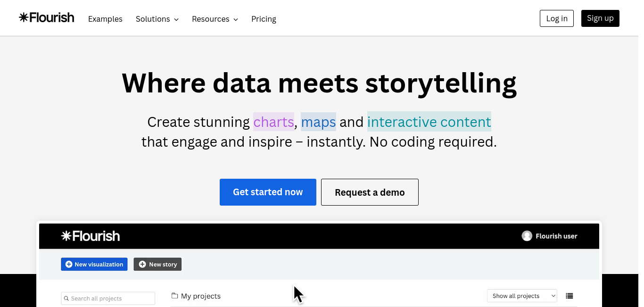Click Request a demo
644x307 pixels.
click(x=370, y=192)
